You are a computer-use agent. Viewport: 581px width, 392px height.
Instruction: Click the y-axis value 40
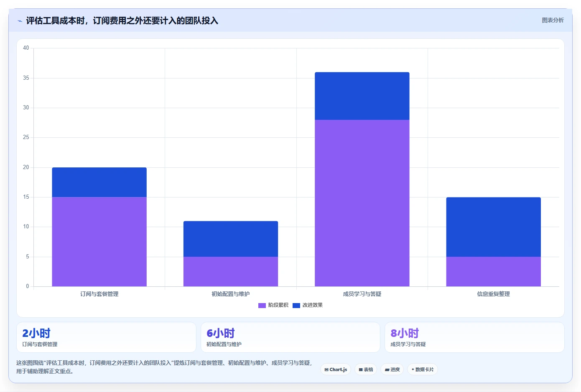(26, 48)
